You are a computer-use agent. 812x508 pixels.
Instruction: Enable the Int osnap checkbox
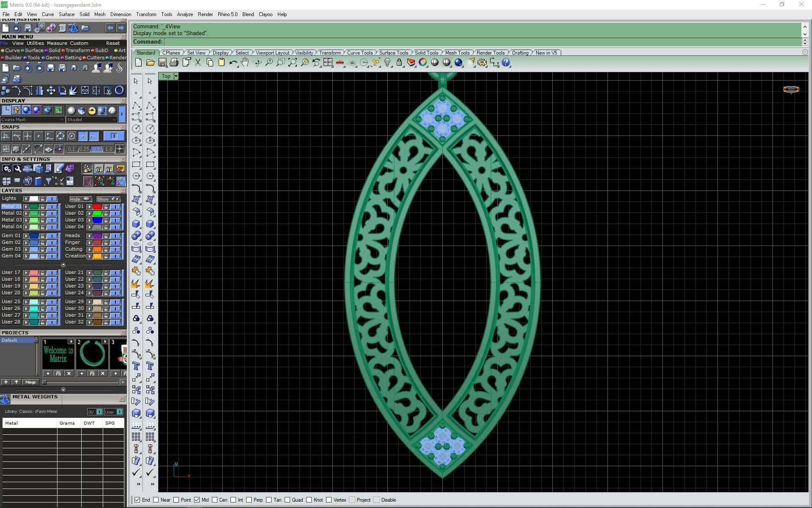coord(233,500)
